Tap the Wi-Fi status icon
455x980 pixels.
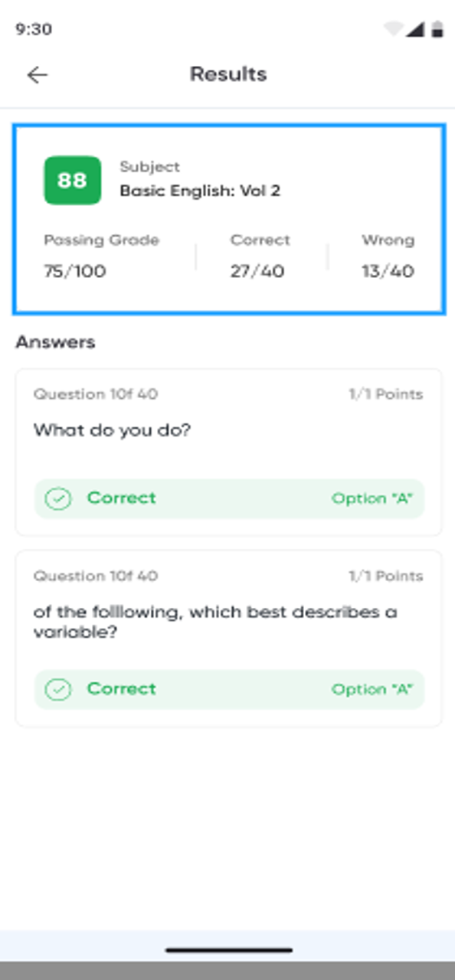tap(394, 29)
